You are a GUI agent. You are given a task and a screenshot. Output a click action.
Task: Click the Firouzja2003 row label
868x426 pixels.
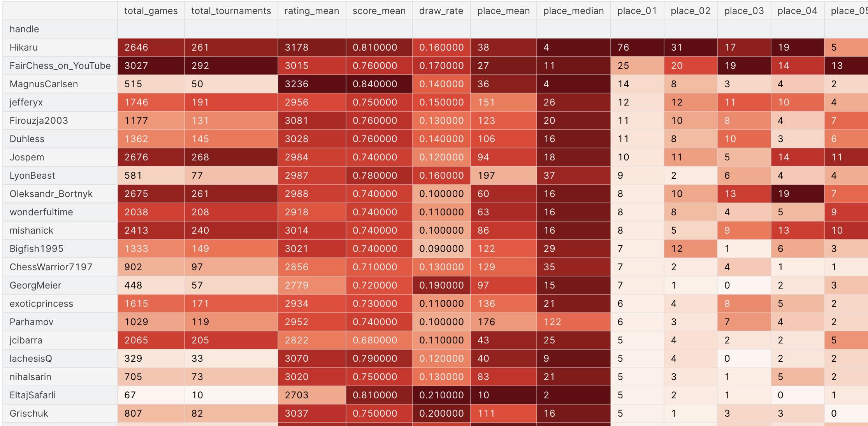point(39,121)
